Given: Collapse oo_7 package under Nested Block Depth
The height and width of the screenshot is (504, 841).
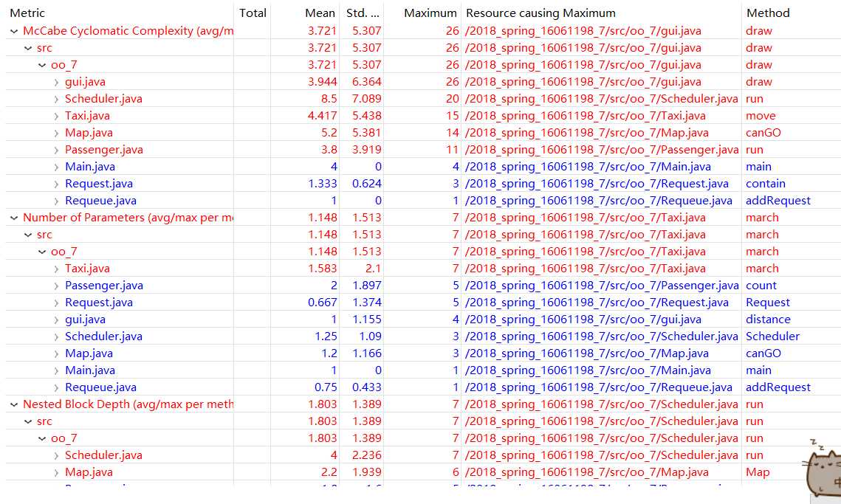Looking at the screenshot, I should [x=42, y=438].
